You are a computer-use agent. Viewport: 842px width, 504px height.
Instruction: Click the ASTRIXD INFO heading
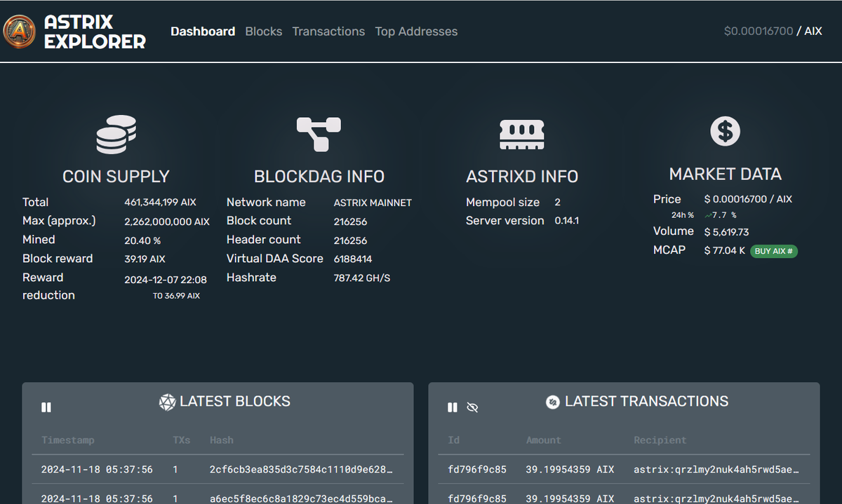[522, 177]
